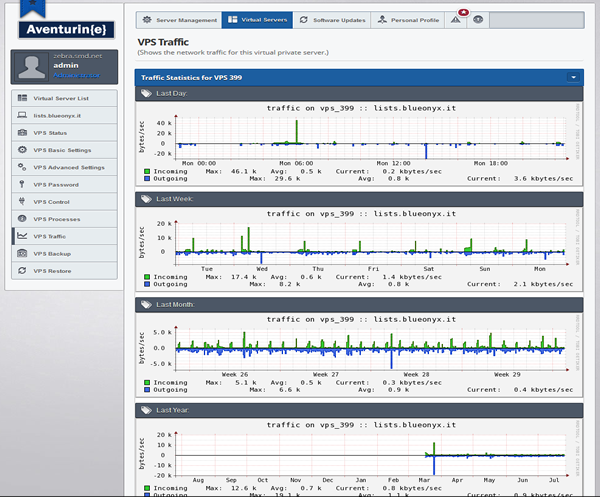Click the gears icon beside VPS Advanced Settings
Viewport: 600px width, 497px height.
[22, 167]
